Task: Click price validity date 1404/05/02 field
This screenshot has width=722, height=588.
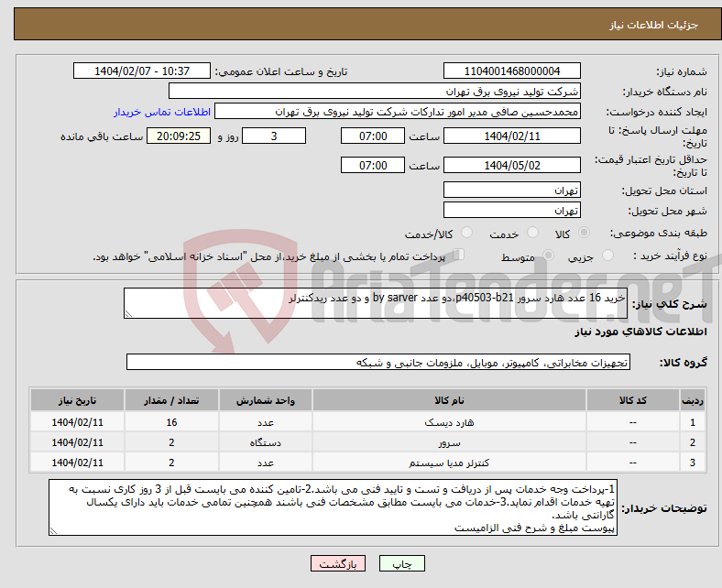Action: pyautogui.click(x=511, y=165)
